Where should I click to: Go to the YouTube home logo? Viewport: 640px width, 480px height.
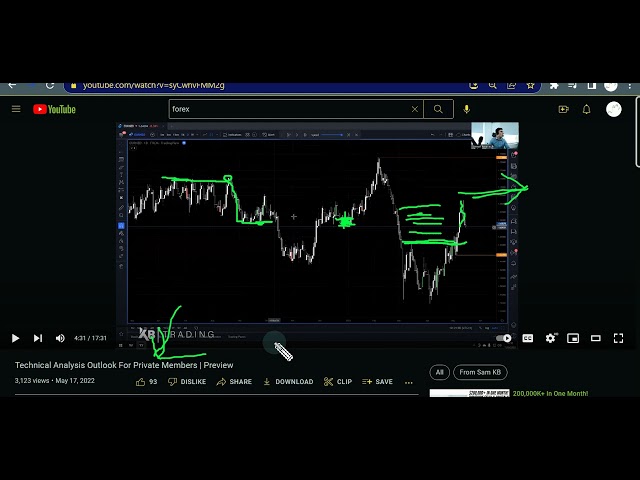coord(55,109)
